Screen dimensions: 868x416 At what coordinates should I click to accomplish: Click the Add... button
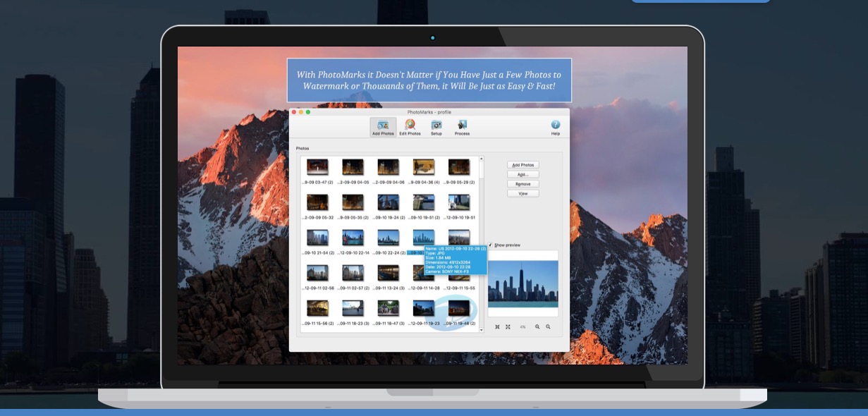(x=522, y=174)
